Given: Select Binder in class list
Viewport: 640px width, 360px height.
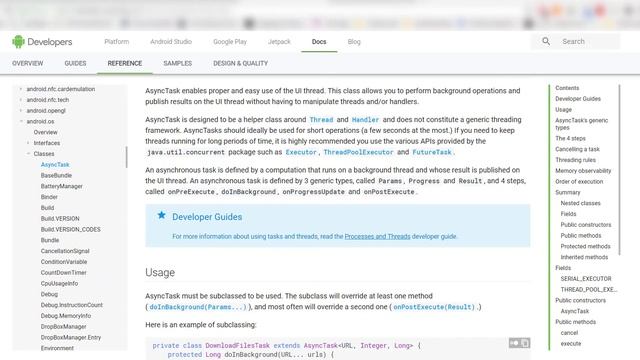Looking at the screenshot, I should (x=49, y=197).
